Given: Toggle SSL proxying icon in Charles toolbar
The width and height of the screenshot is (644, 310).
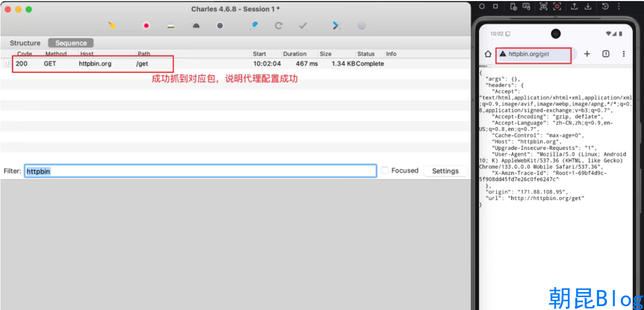Looking at the screenshot, I should point(171,26).
